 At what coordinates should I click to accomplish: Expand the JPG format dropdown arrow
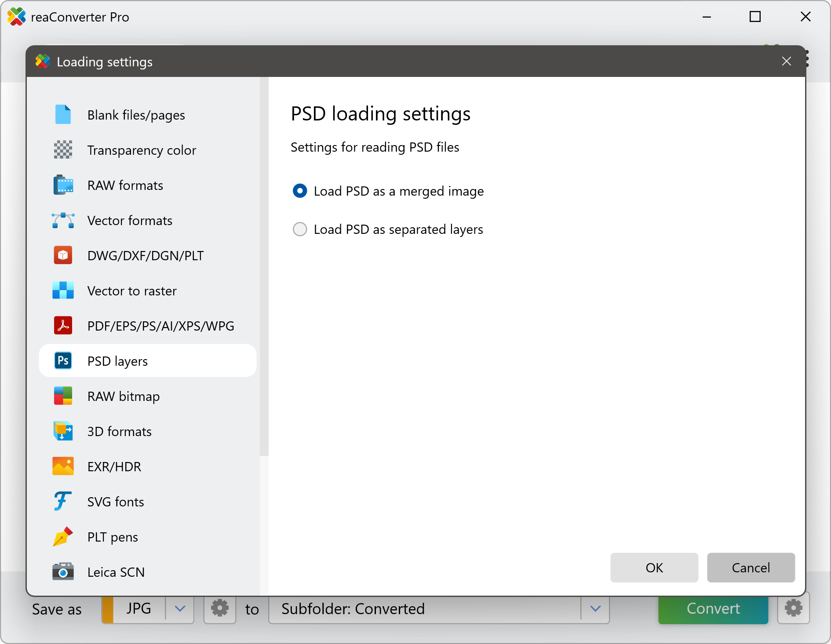(180, 609)
